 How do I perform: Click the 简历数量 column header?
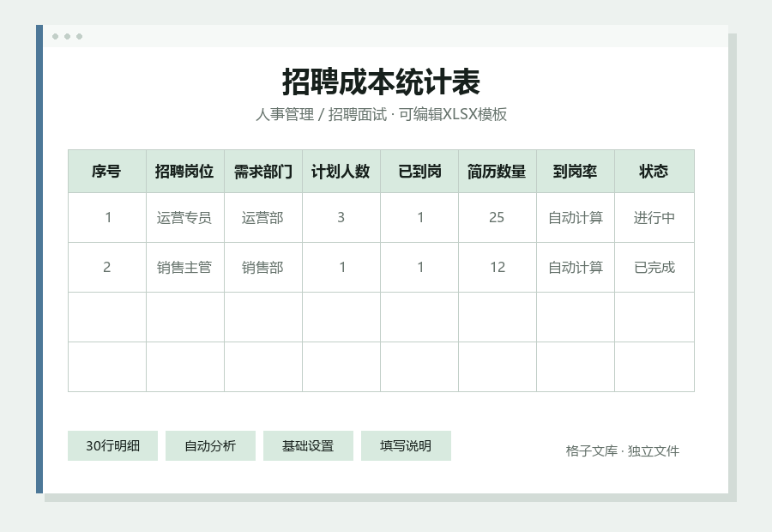tap(498, 172)
